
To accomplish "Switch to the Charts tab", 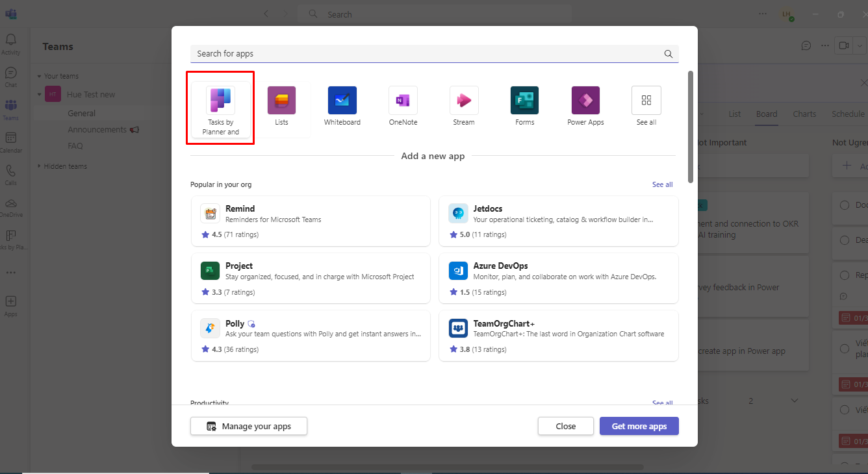I will tap(804, 114).
